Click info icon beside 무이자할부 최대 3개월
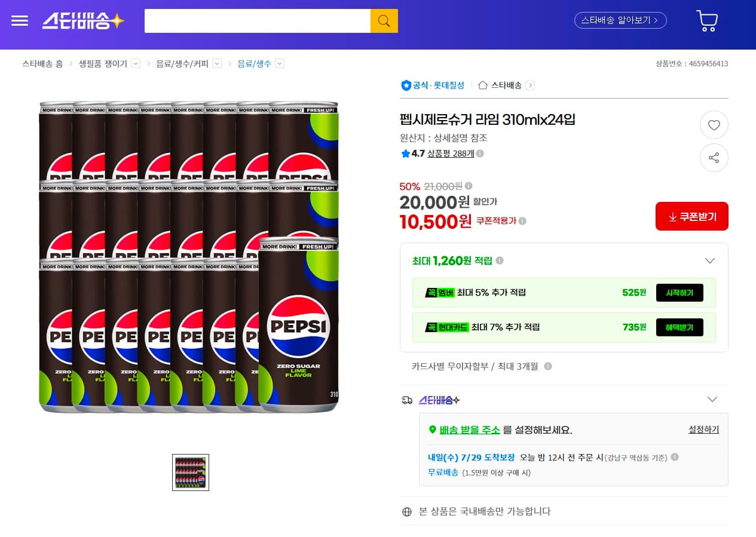The height and width of the screenshot is (537, 756). coord(548,366)
